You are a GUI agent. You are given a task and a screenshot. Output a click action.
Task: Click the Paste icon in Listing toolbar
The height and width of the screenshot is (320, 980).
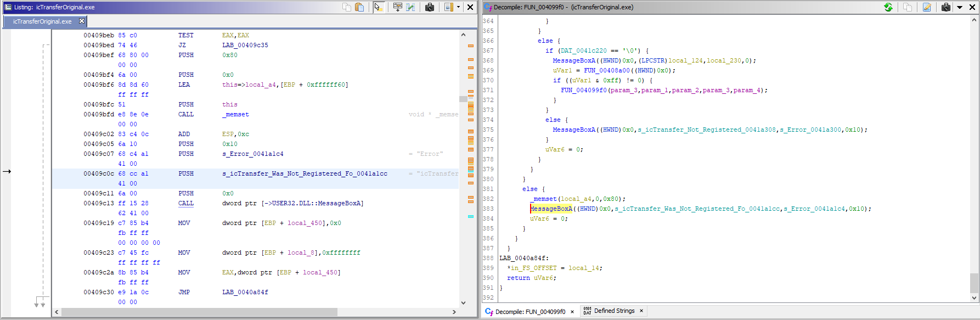coord(359,7)
